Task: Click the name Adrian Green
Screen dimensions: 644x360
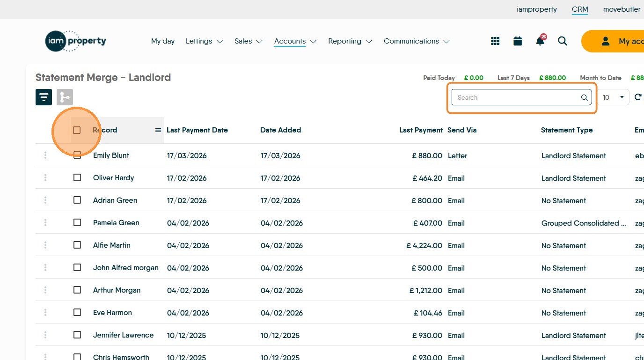Action: 115,200
